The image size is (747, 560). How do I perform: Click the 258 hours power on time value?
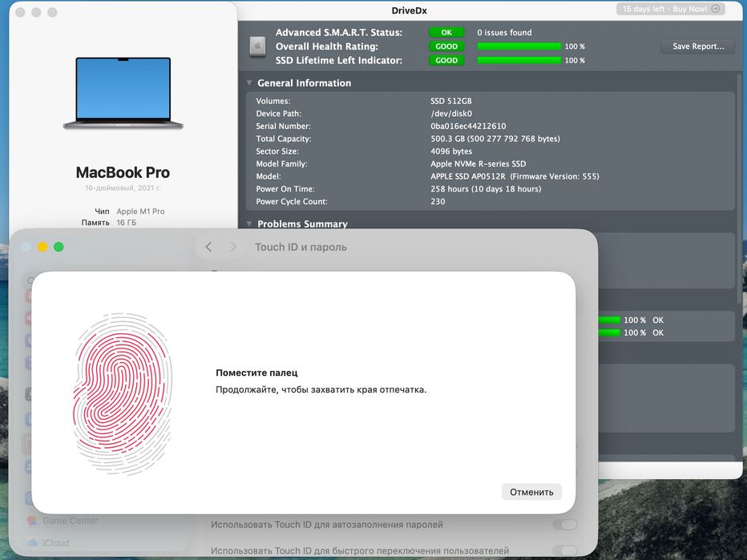(x=486, y=189)
